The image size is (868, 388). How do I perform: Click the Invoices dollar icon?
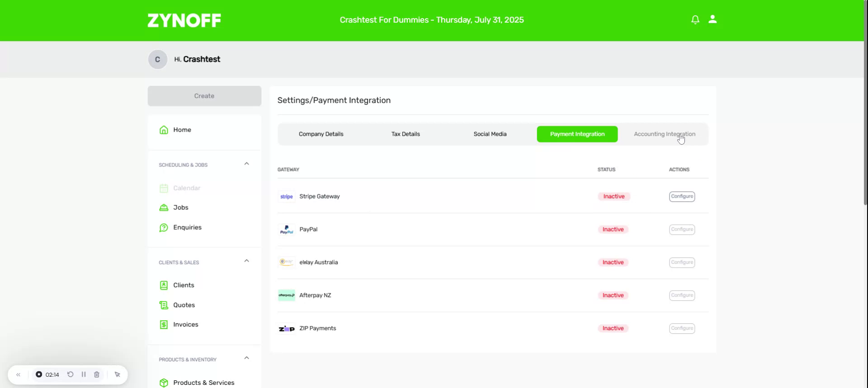point(164,325)
